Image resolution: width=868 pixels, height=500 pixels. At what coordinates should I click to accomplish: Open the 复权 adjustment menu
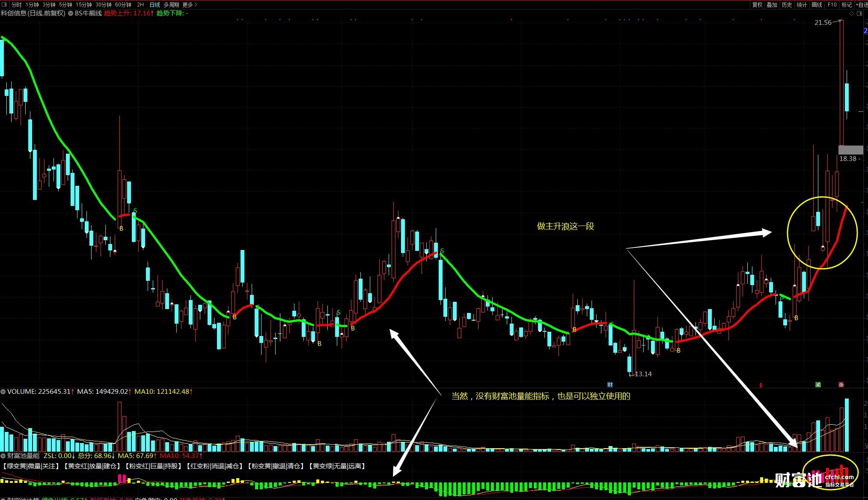point(757,5)
